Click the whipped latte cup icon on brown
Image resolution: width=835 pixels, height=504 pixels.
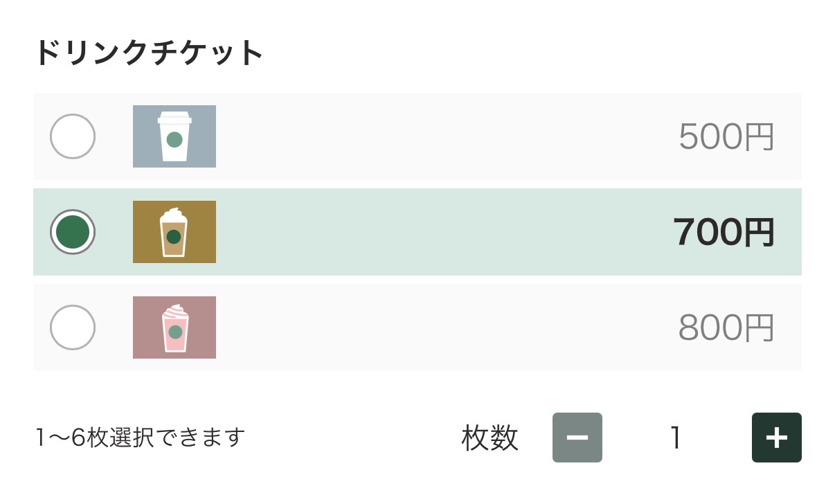click(174, 232)
